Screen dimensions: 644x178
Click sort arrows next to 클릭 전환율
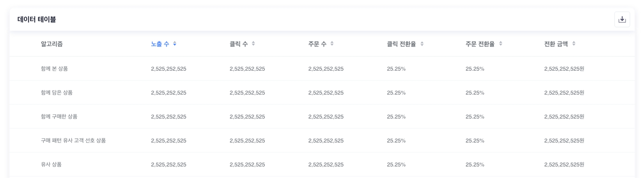pos(422,44)
